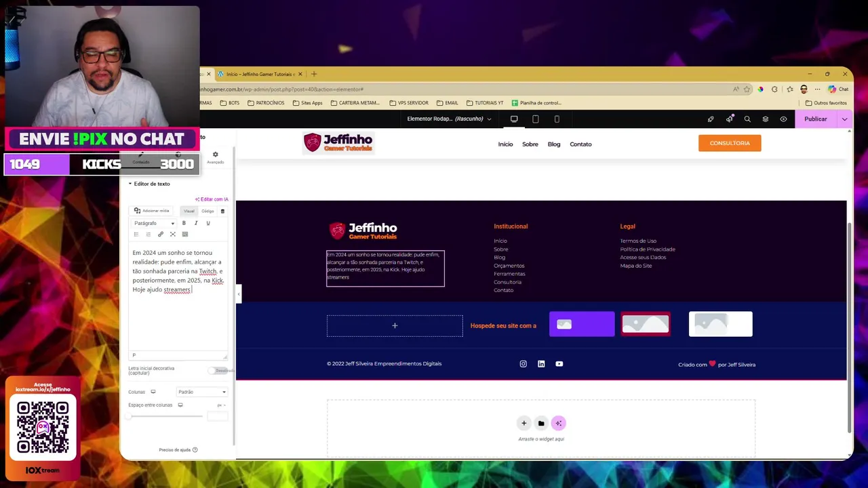The image size is (868, 488).
Task: Click Contato in site navigation
Action: pos(580,144)
